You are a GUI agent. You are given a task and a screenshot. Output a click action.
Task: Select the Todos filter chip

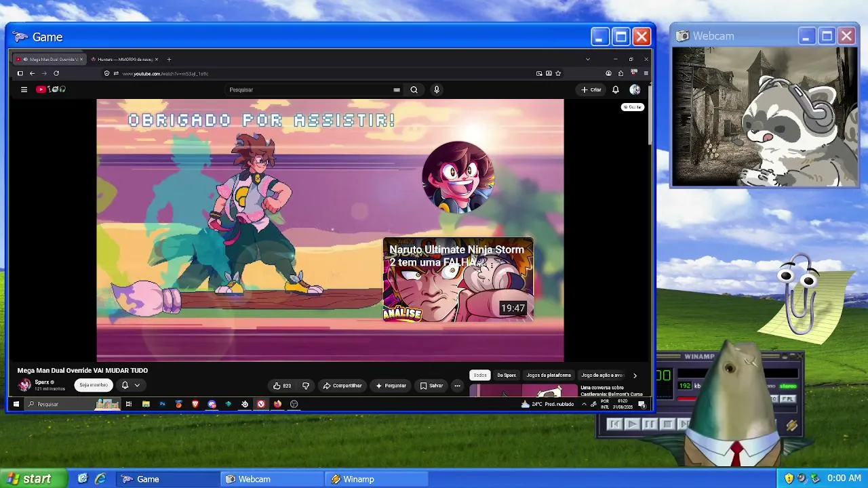pos(480,375)
